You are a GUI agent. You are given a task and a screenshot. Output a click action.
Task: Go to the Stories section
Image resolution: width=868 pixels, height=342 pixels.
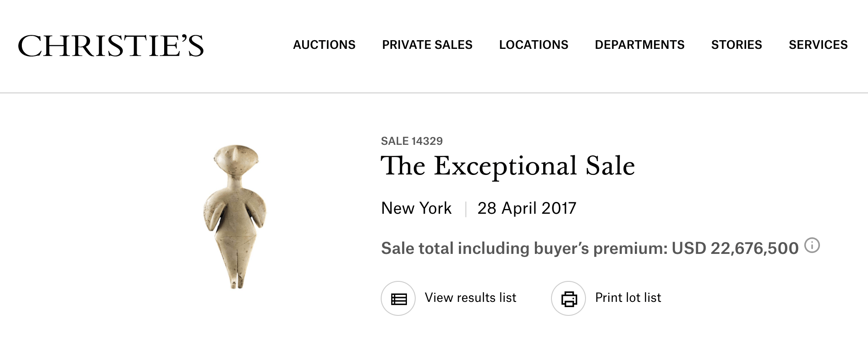click(737, 45)
